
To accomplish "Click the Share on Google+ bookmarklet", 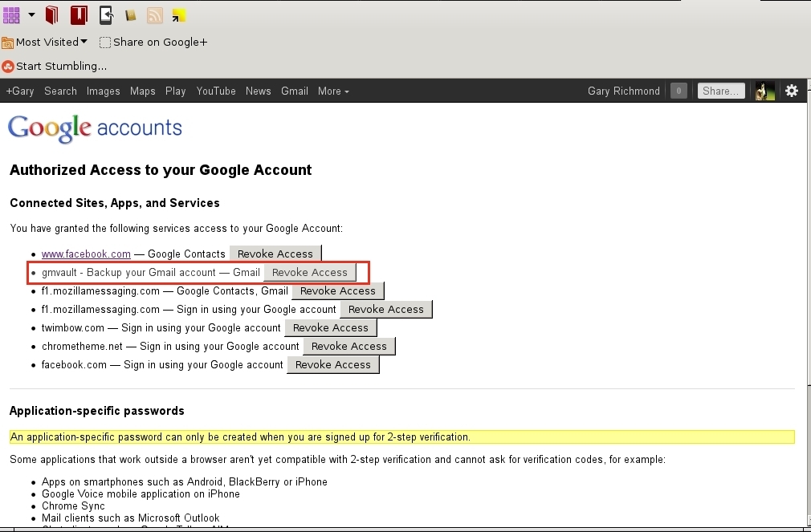I will tap(153, 42).
